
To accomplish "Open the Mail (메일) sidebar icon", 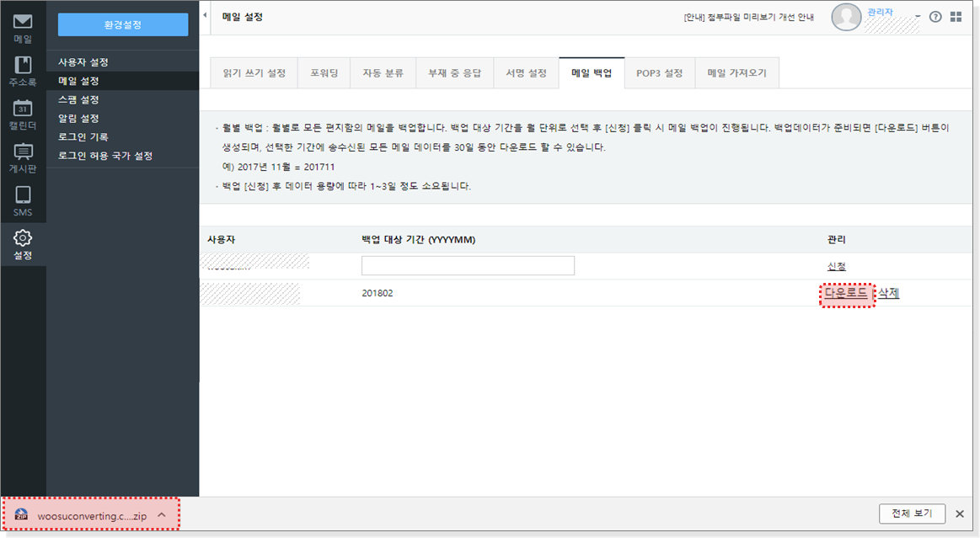I will (23, 27).
